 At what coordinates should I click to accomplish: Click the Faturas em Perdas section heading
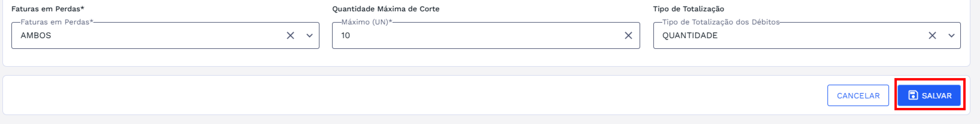(x=48, y=9)
